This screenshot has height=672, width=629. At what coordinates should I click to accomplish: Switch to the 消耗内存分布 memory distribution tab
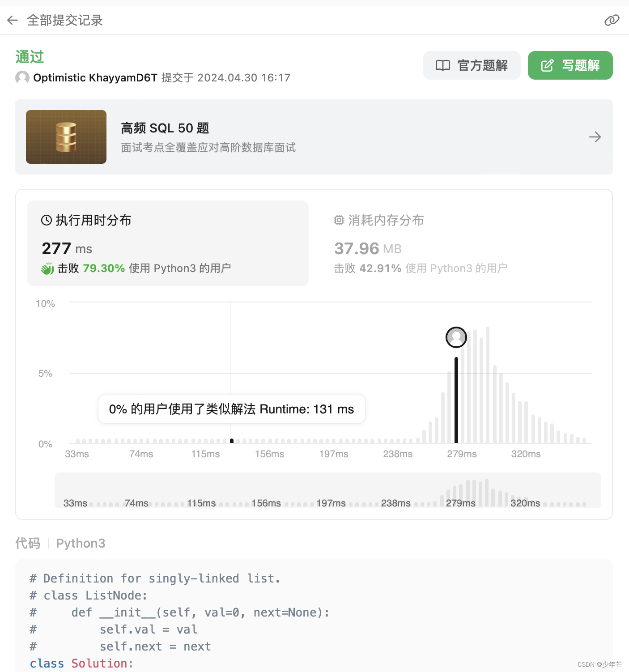tap(461, 243)
